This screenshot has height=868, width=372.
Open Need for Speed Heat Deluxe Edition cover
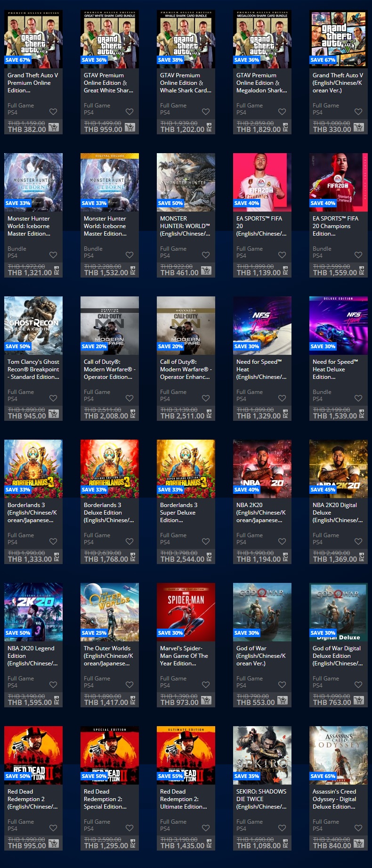coord(339,325)
